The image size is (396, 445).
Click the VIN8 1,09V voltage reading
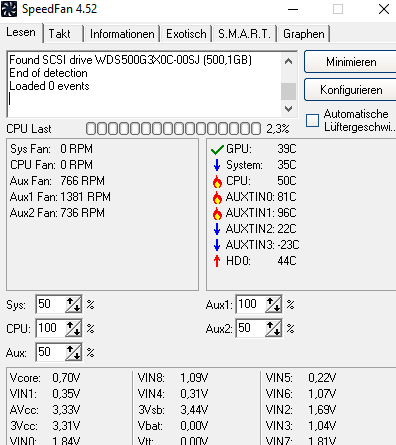[173, 378]
